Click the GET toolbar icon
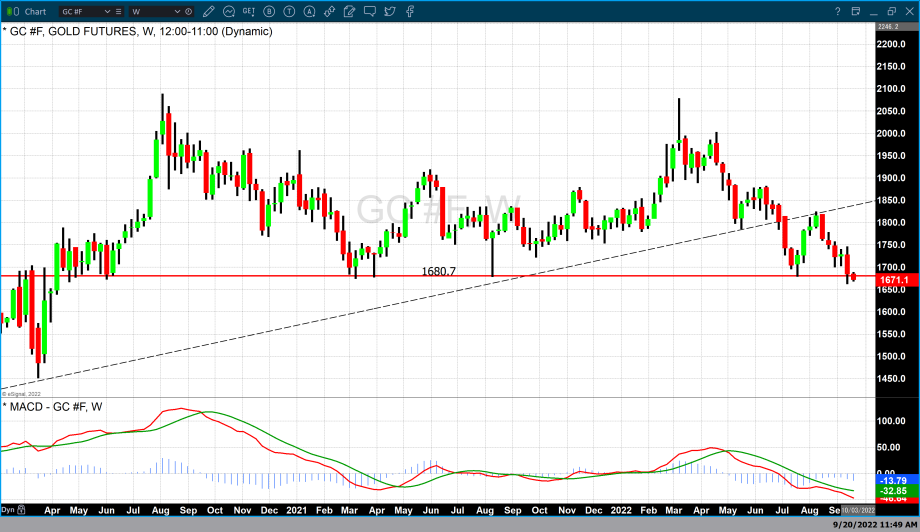920x532 pixels. click(x=250, y=11)
